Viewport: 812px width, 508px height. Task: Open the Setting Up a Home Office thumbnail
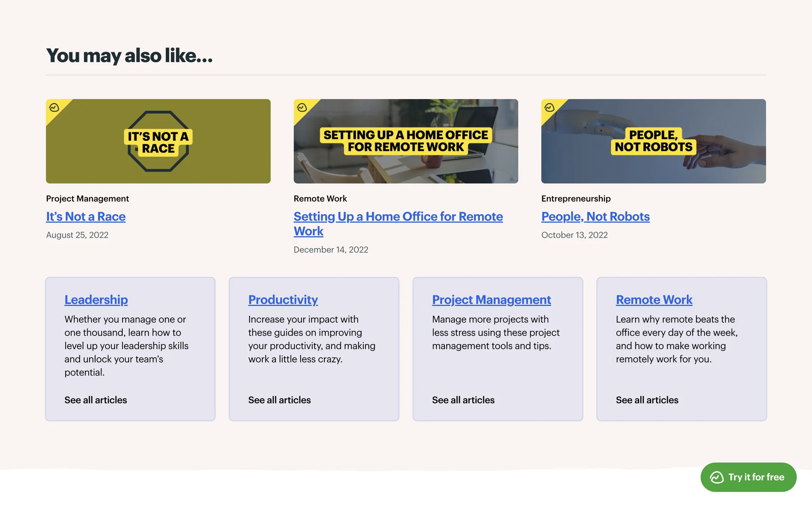(406, 141)
